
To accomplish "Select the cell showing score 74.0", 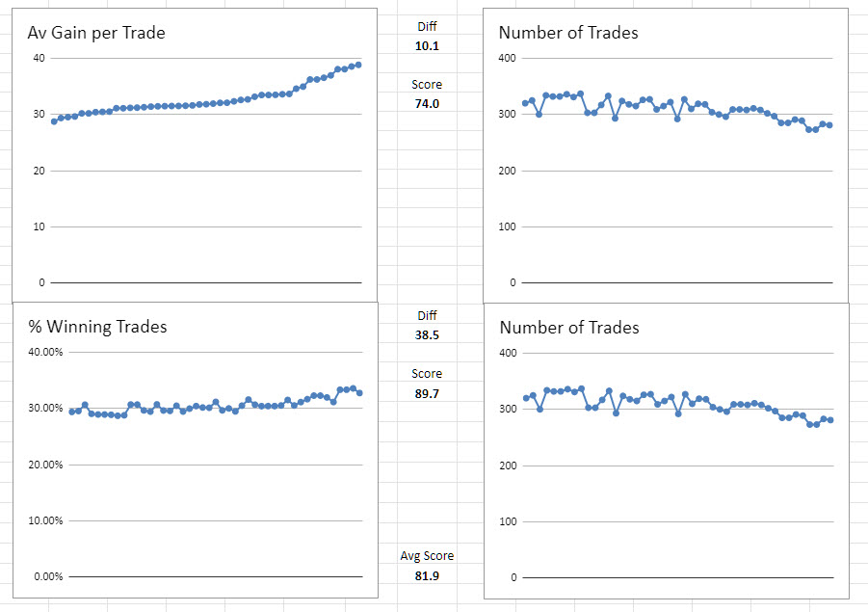I will [x=427, y=103].
